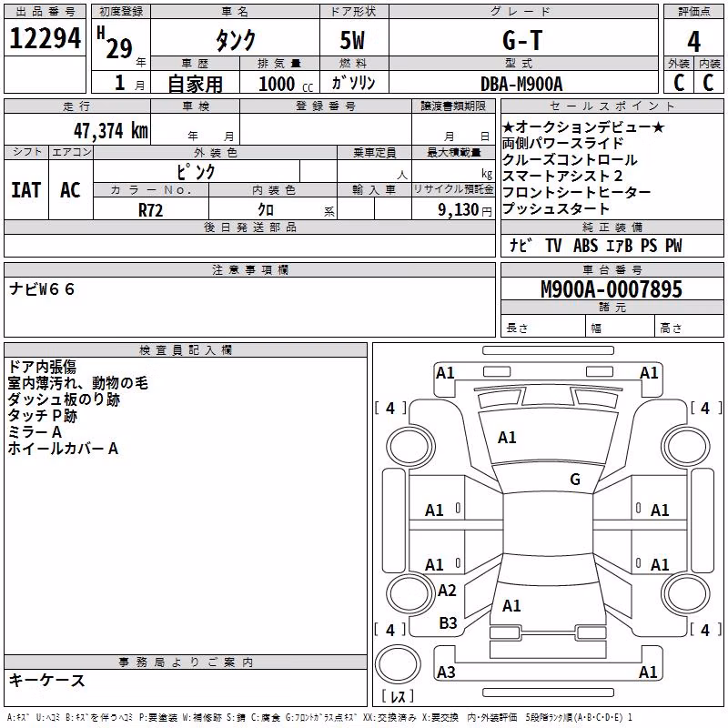The width and height of the screenshot is (728, 728).
Task: Click the note ナビW６６
Action: [x=42, y=289]
